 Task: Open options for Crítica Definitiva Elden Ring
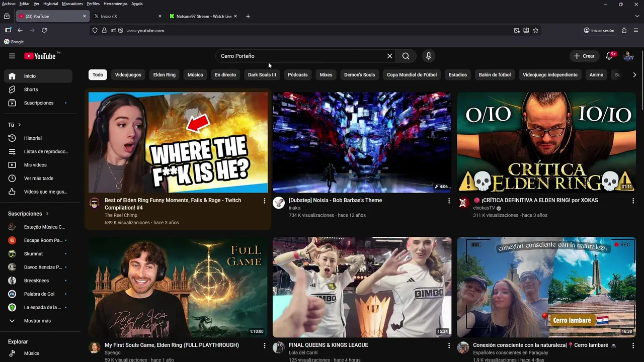(x=633, y=201)
